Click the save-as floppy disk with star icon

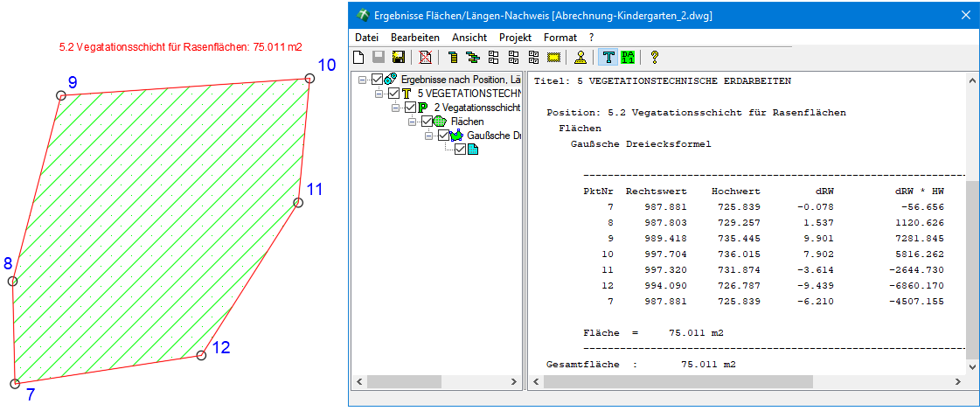[399, 58]
